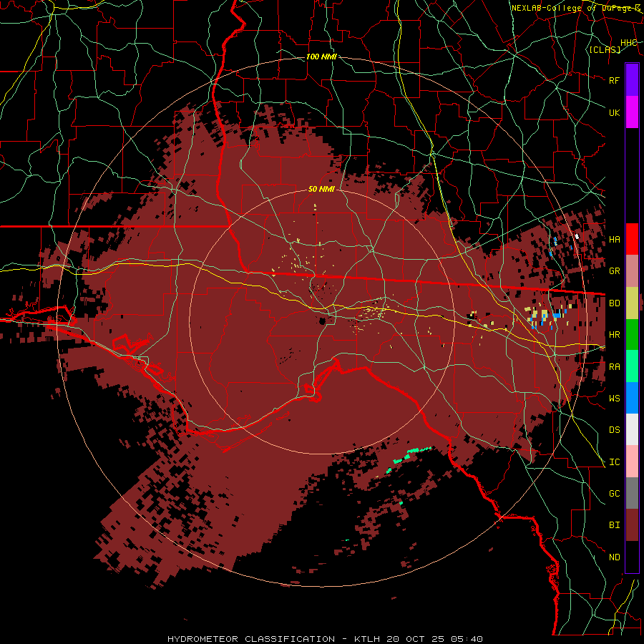Click the 05:40 timestamp text
Viewport: 644px width, 644px height.
(469, 639)
